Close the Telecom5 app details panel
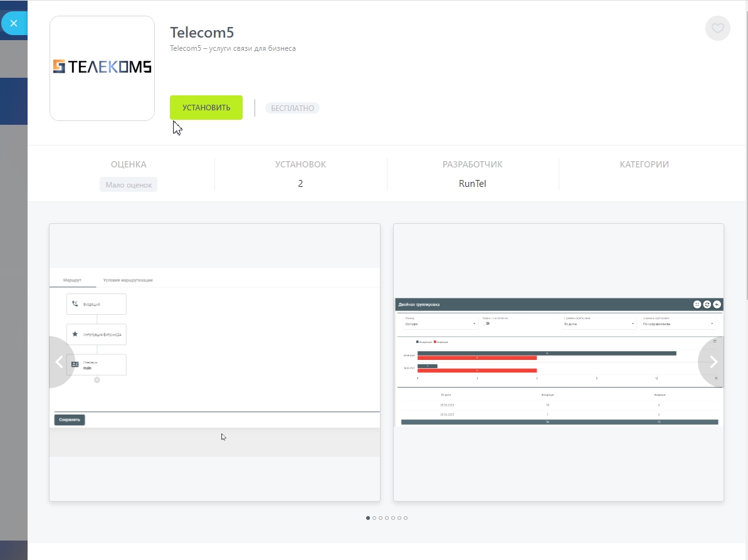 tap(14, 23)
